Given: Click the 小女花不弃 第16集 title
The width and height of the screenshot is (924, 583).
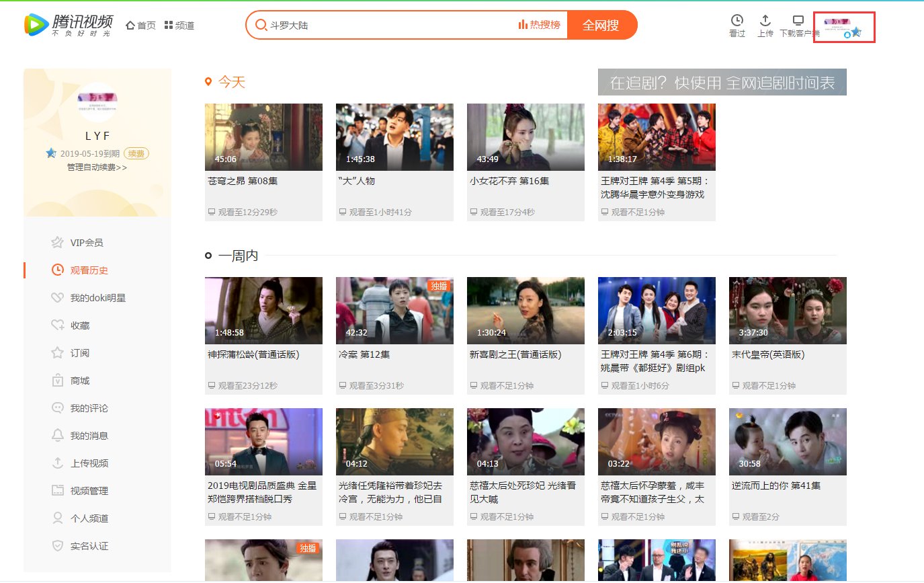Looking at the screenshot, I should point(509,181).
